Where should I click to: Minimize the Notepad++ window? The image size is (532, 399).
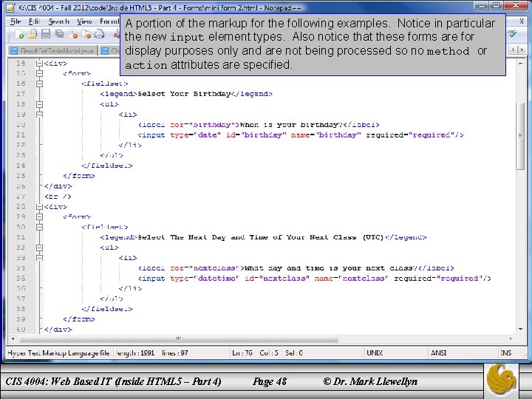coord(482,6)
